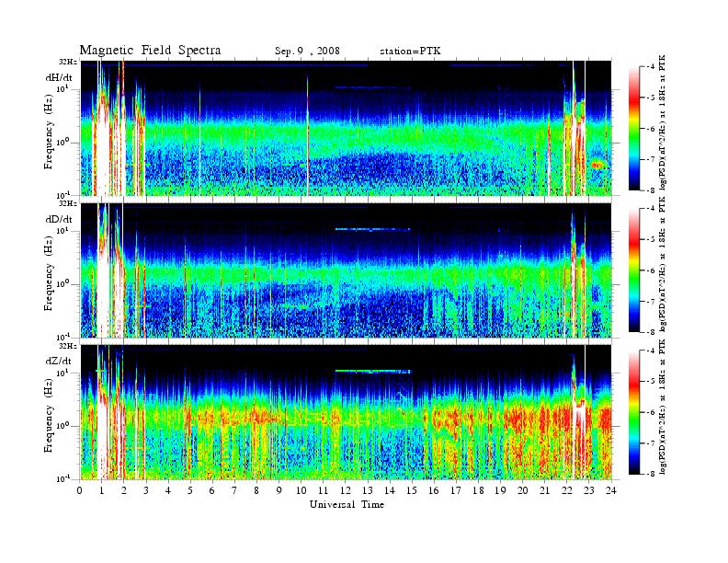Click the color scale bar beside the dH/dt panel
This screenshot has width=728, height=563.
pos(633,129)
